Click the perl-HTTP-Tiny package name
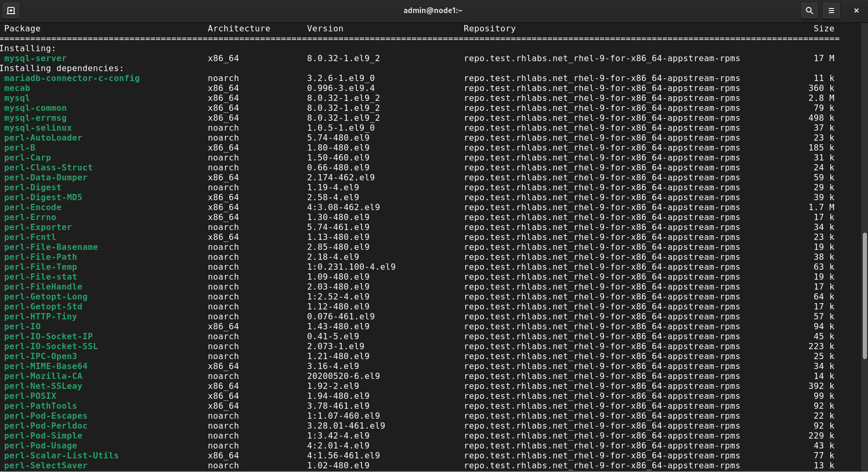This screenshot has width=868, height=472. point(41,317)
